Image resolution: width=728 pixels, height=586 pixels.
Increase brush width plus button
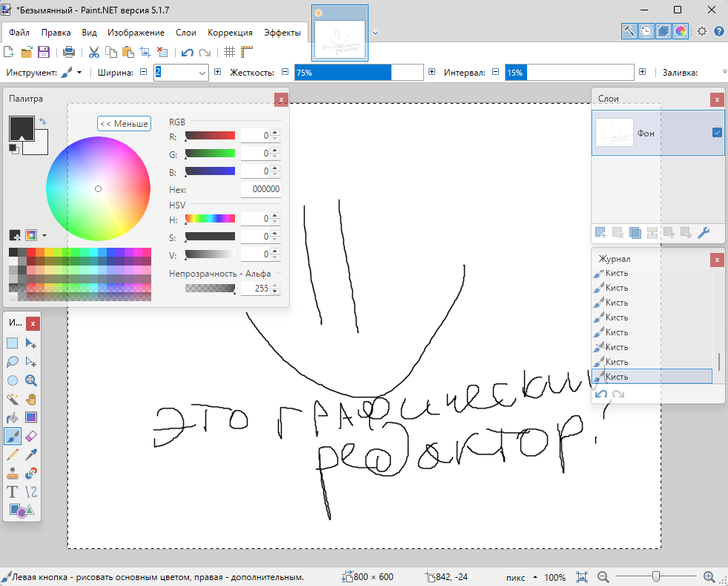(x=218, y=72)
